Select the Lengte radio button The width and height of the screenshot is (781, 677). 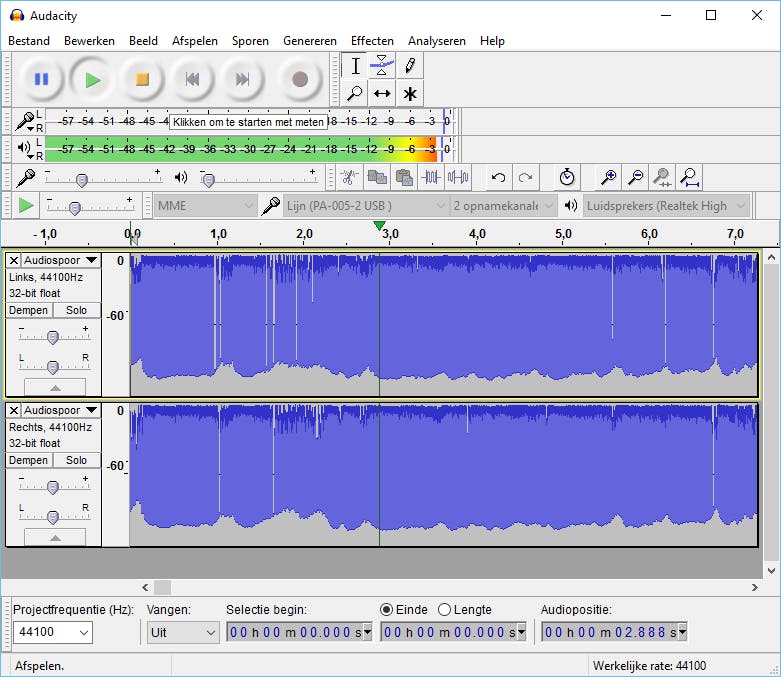click(445, 609)
